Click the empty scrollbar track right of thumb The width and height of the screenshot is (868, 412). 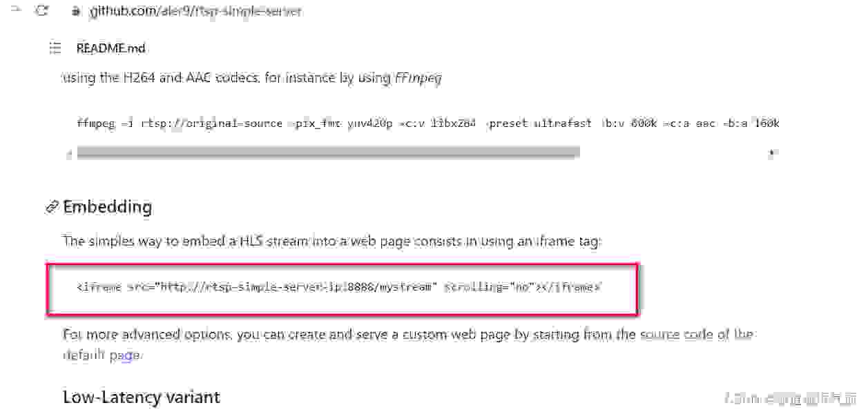[673, 153]
